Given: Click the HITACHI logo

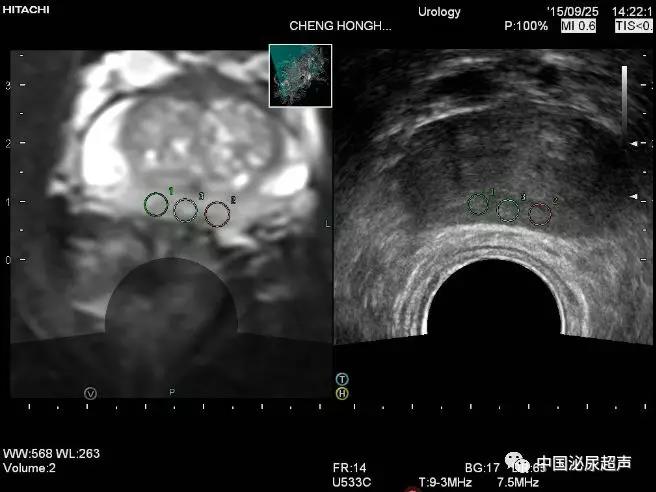Looking at the screenshot, I should click(26, 10).
